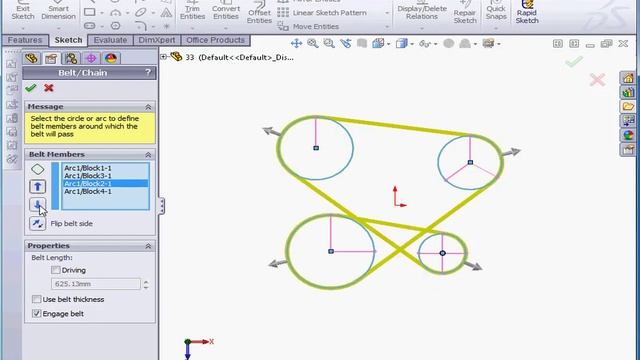640x360 pixels.
Task: Move belt member up with arrow
Action: [38, 187]
